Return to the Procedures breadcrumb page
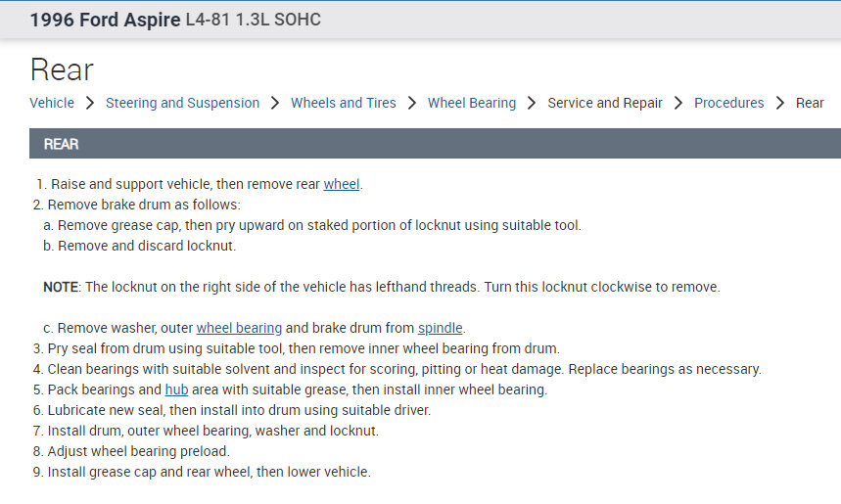Screen dimensions: 841x504 [x=729, y=103]
